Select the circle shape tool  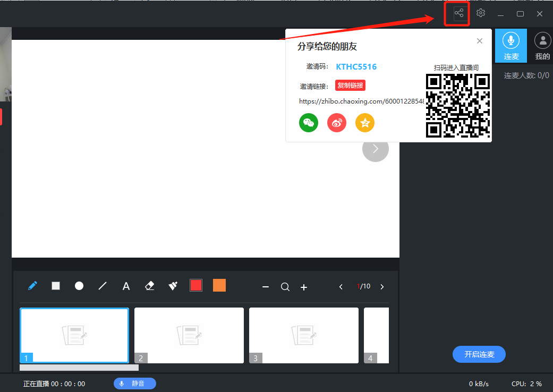pos(79,286)
